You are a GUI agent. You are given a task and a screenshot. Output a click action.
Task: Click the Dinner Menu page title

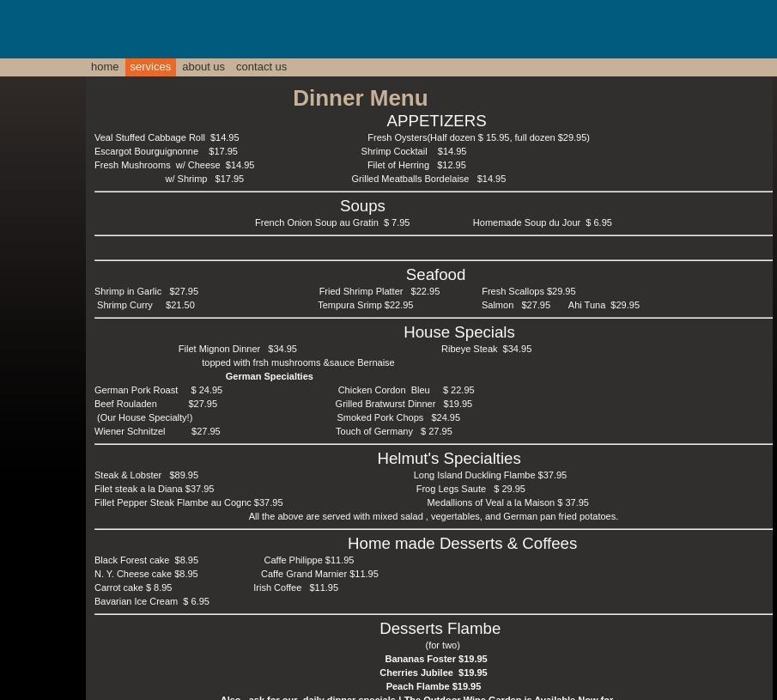(x=360, y=98)
